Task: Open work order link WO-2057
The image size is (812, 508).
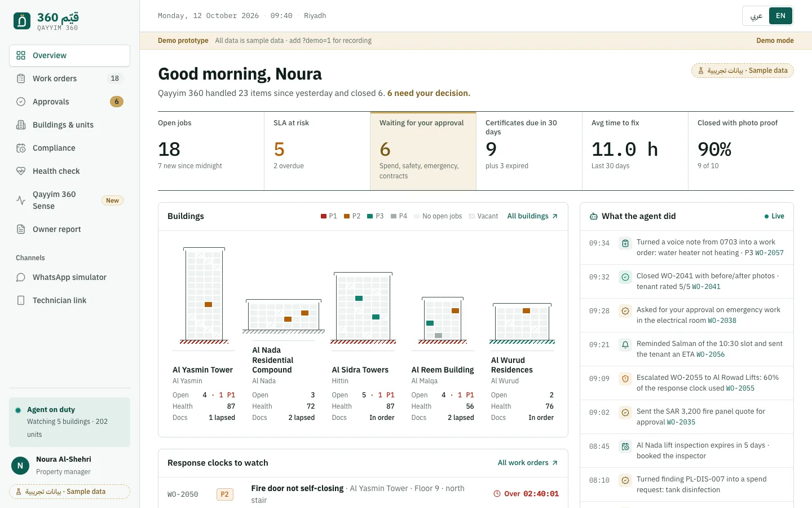Action: tap(769, 253)
